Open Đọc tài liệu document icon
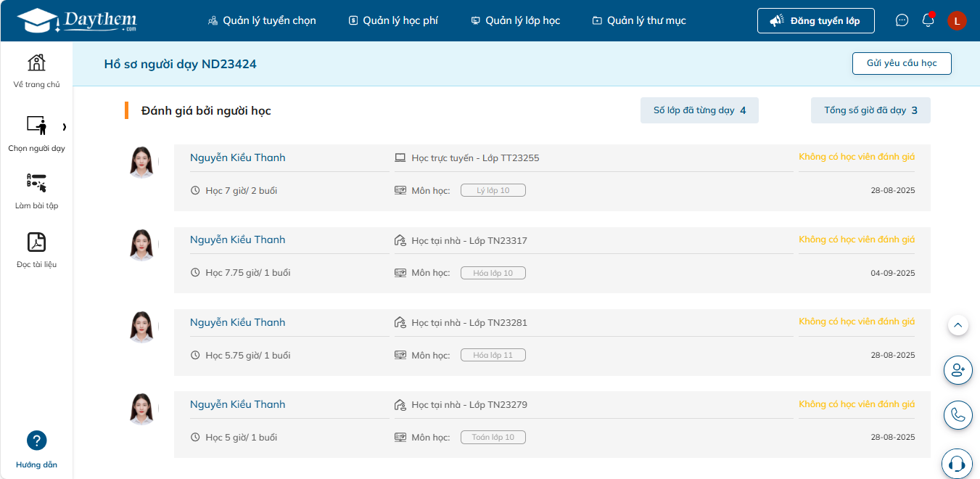This screenshot has height=479, width=980. click(x=36, y=242)
